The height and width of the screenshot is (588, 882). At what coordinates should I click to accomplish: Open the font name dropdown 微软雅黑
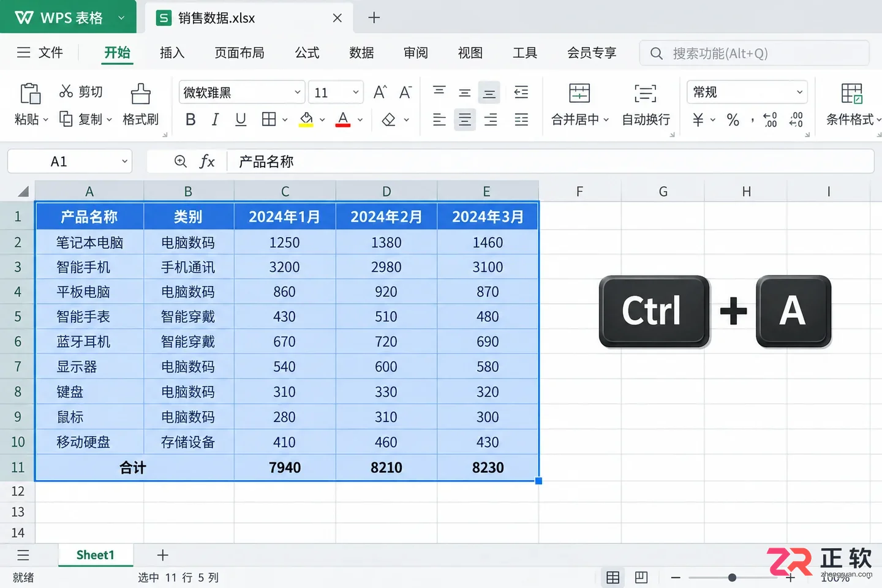coord(242,92)
